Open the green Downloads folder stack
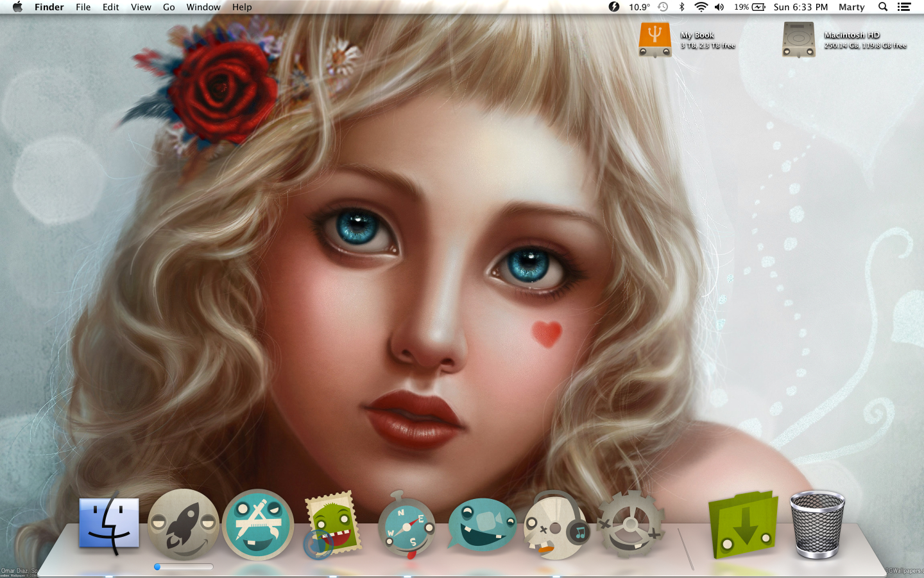 point(743,524)
